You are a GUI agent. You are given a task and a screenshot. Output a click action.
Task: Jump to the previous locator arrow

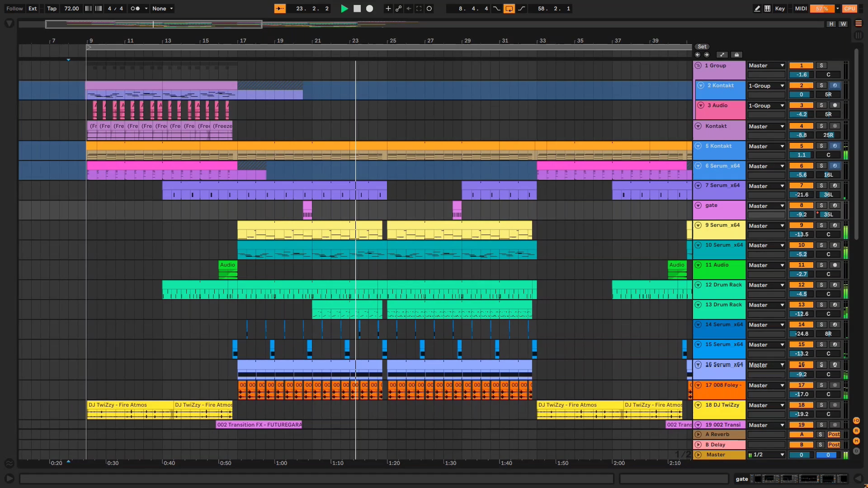click(698, 55)
